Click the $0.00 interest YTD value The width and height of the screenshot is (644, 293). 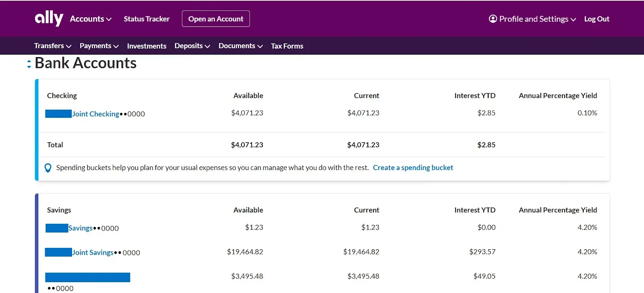(487, 227)
